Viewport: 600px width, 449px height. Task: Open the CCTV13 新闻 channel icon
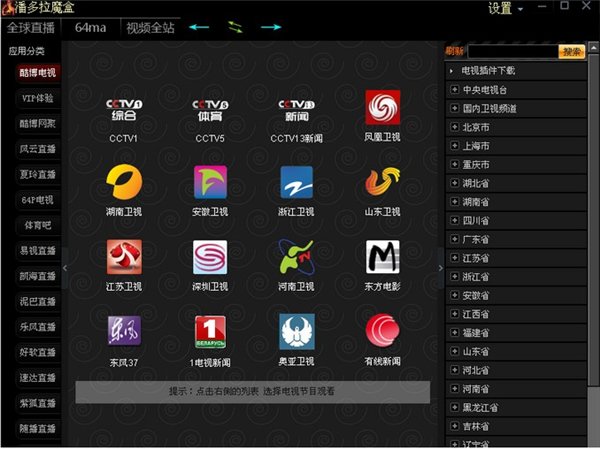pyautogui.click(x=297, y=110)
